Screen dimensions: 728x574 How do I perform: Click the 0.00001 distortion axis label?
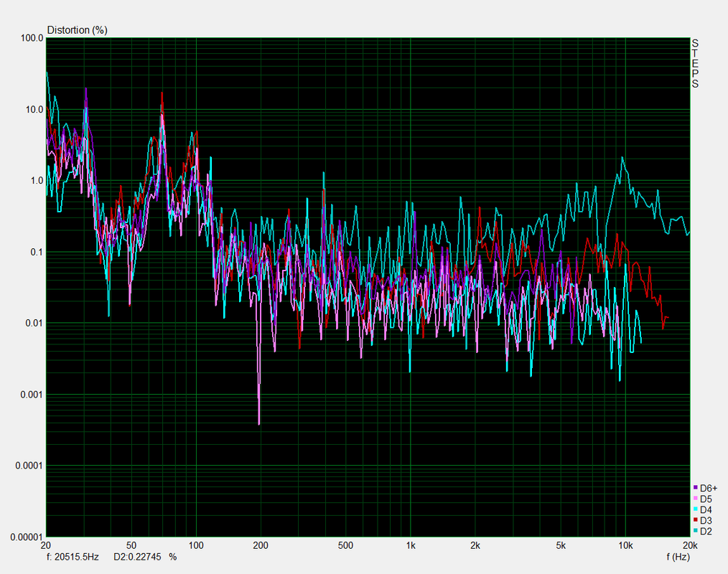point(27,537)
